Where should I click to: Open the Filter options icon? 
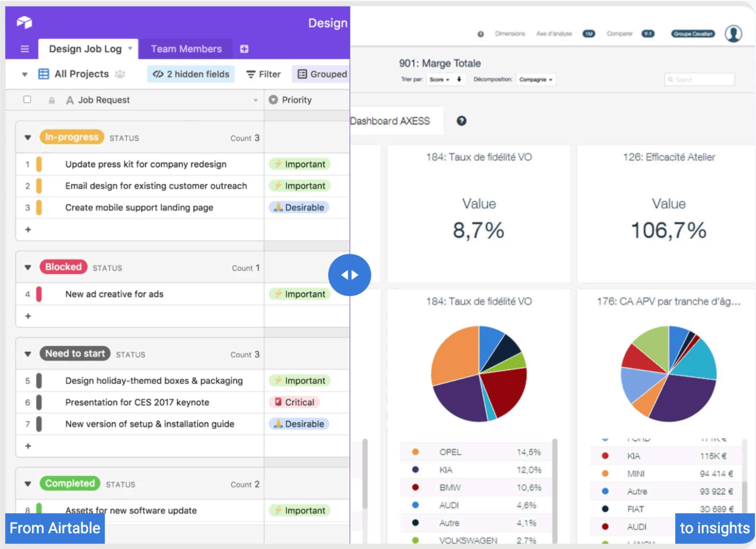point(251,73)
